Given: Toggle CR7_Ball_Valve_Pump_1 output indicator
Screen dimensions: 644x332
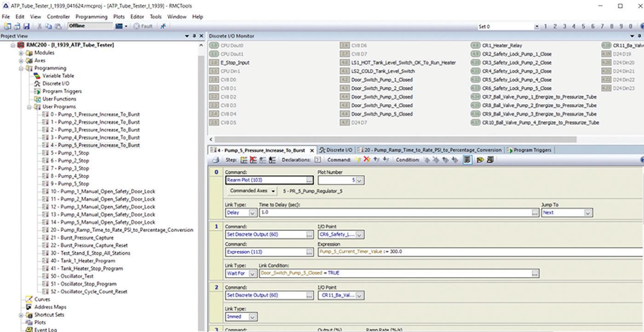Looking at the screenshot, I should point(476,97).
